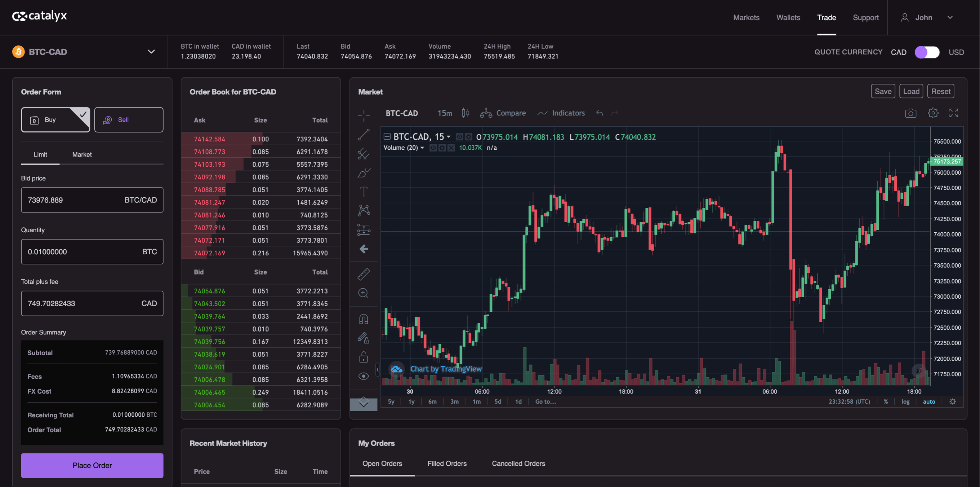Click the Place Order button
980x487 pixels.
pyautogui.click(x=92, y=465)
